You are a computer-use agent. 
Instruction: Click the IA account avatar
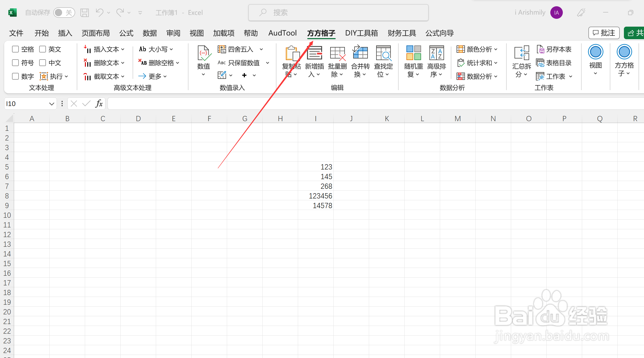click(556, 13)
